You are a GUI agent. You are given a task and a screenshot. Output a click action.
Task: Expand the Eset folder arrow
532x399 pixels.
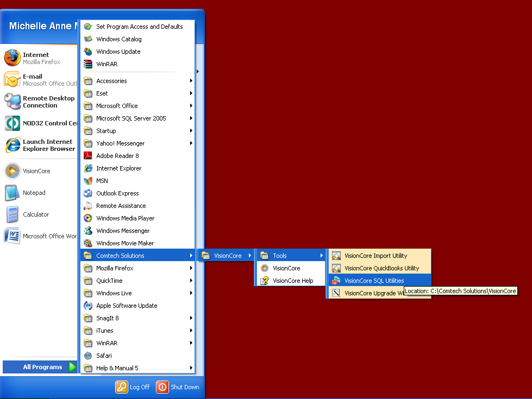(191, 93)
